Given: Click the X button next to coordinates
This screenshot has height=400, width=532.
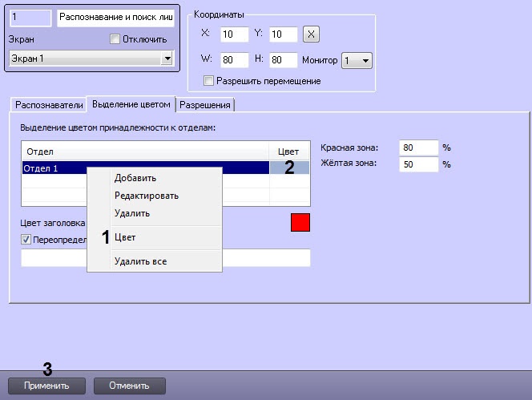Looking at the screenshot, I should (312, 34).
